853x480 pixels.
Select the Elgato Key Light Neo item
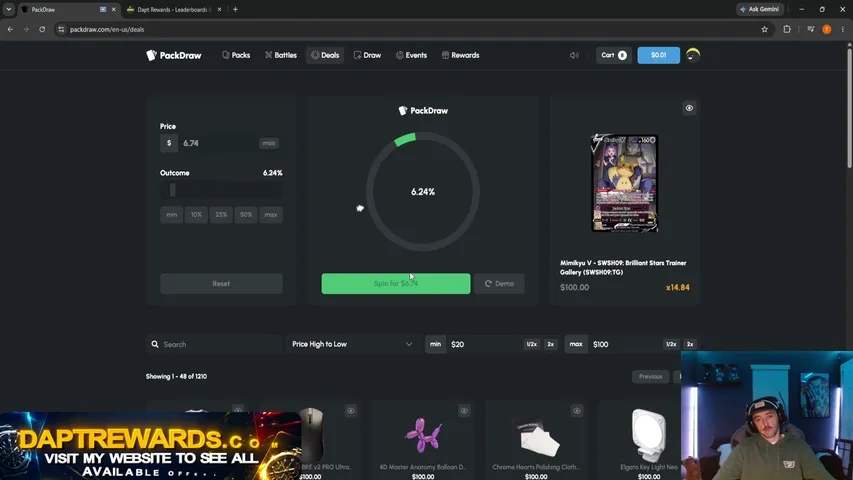648,440
